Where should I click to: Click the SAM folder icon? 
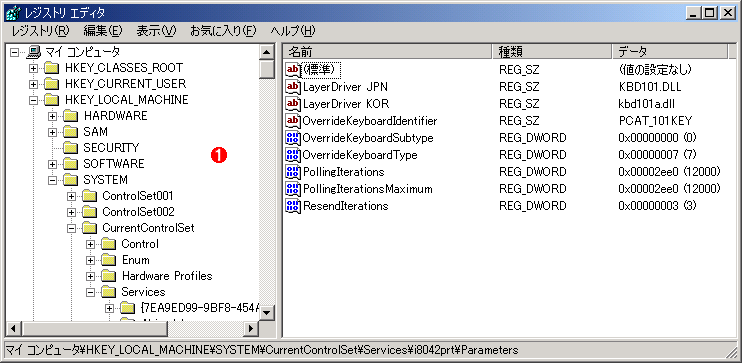coord(70,132)
